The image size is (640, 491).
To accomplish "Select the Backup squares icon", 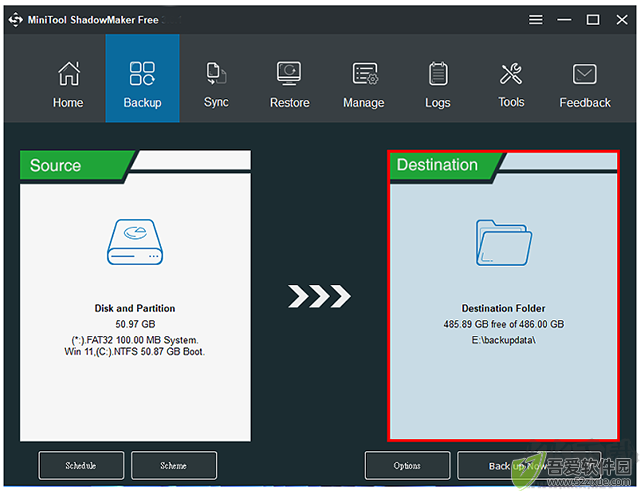I will pos(142,73).
